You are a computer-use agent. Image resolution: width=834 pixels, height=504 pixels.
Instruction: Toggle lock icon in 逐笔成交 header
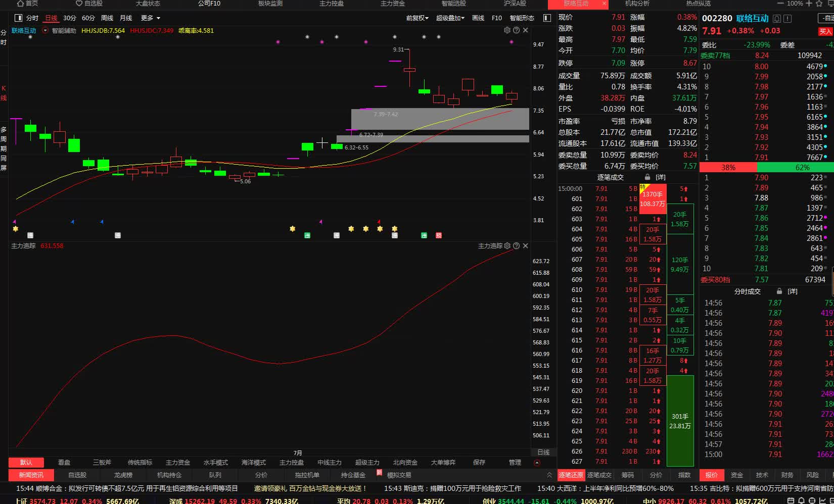click(647, 177)
